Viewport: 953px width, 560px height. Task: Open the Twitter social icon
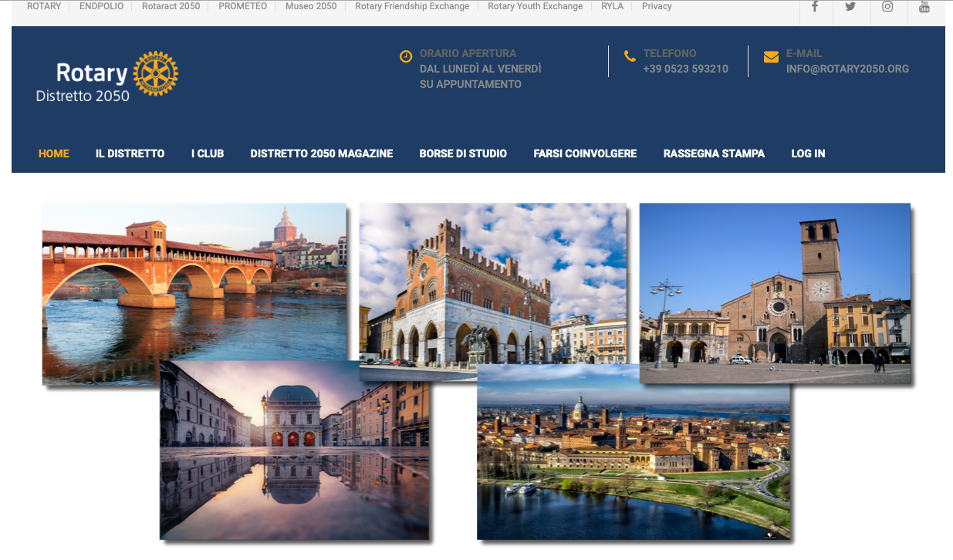tap(850, 7)
